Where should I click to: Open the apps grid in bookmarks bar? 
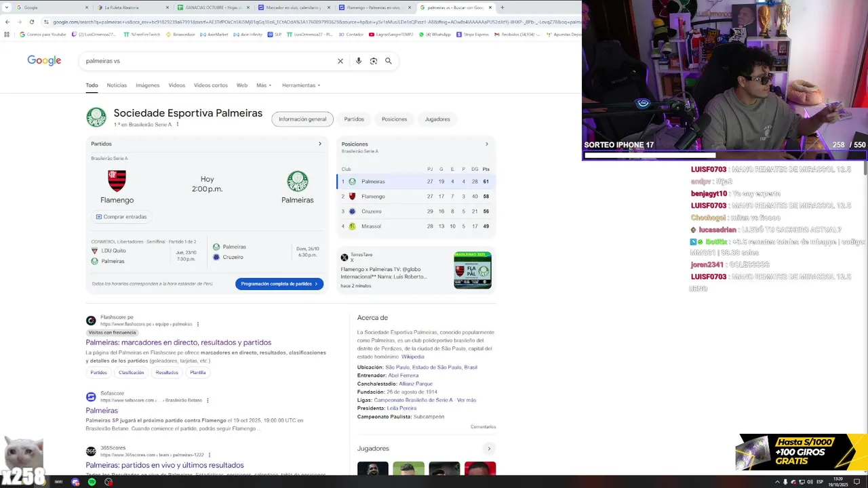(x=7, y=34)
